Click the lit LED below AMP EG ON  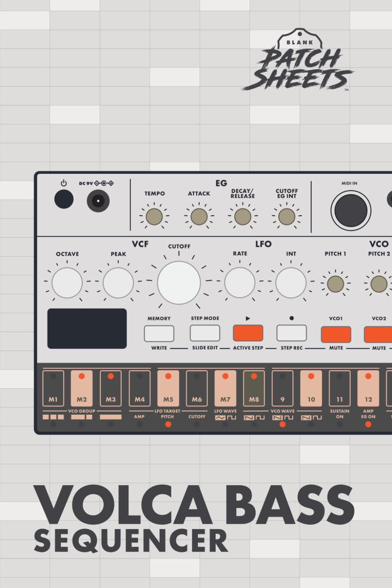[x=368, y=424]
